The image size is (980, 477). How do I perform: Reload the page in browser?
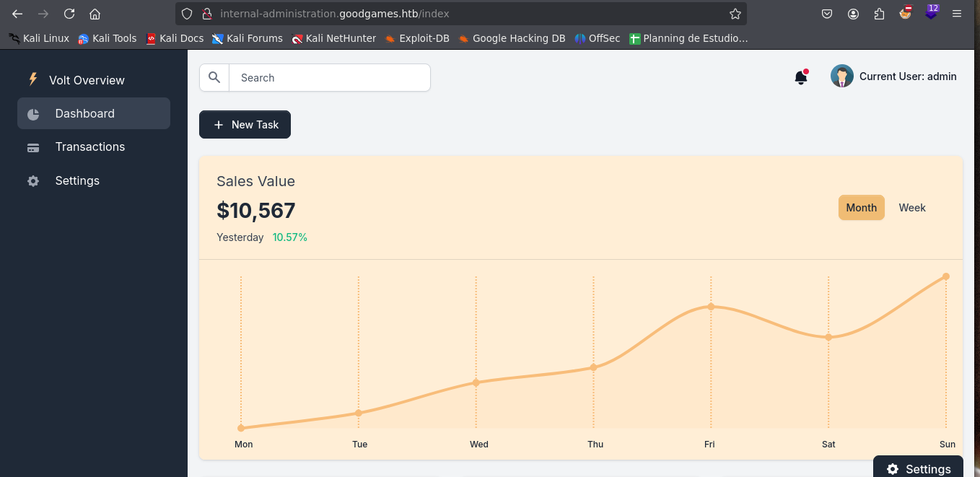(69, 14)
